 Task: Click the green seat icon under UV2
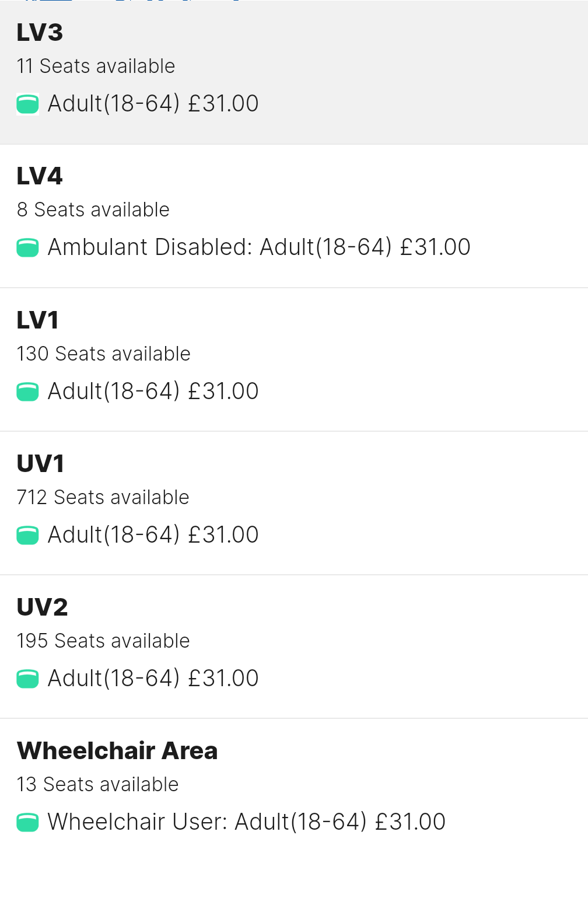[x=27, y=679]
